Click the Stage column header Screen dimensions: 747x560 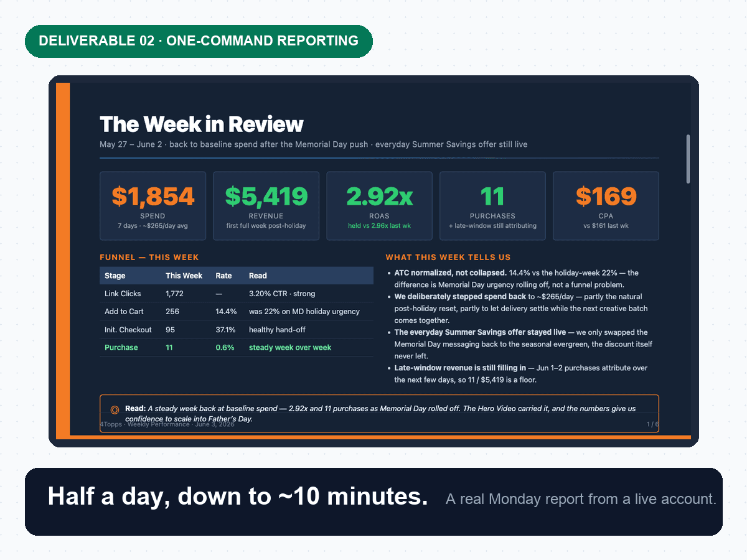coord(115,276)
